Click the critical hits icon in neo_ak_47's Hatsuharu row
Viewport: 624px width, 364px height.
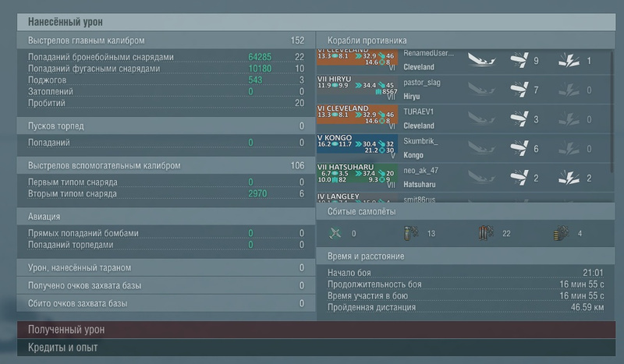pos(569,178)
